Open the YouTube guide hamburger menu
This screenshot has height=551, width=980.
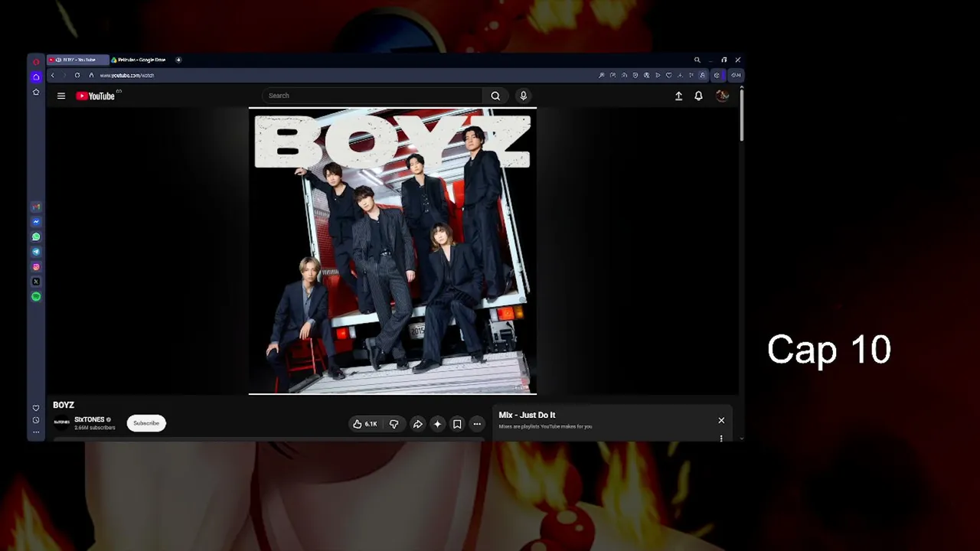tap(61, 96)
